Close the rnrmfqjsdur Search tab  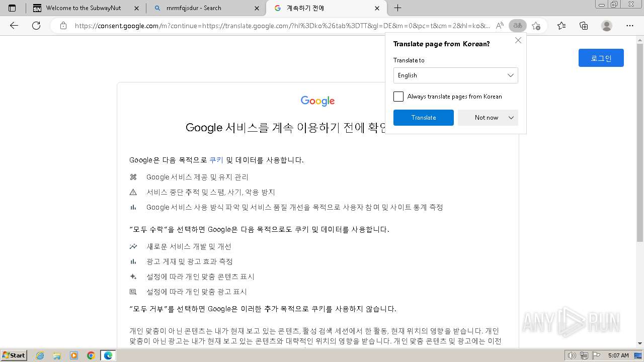257,8
